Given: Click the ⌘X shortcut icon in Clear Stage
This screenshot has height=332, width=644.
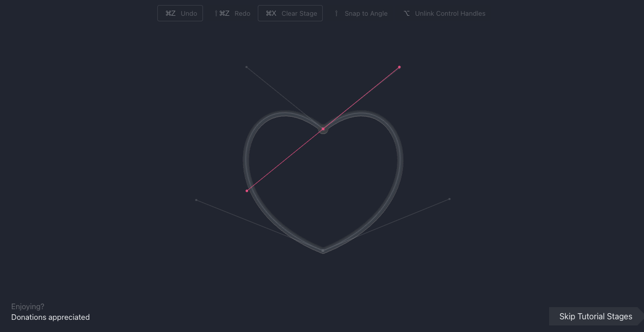Looking at the screenshot, I should 271,14.
